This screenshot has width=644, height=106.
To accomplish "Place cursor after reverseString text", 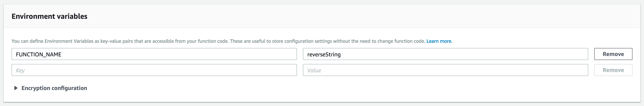I will [341, 55].
